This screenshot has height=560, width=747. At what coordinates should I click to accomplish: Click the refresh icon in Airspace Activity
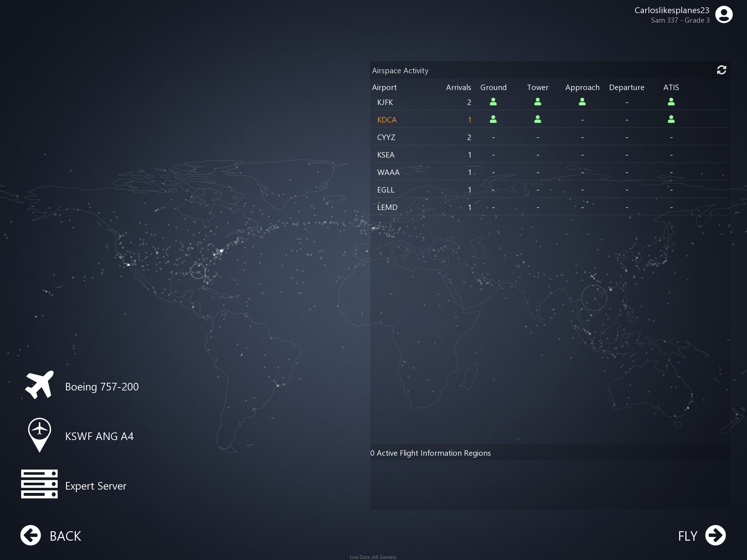tap(721, 70)
